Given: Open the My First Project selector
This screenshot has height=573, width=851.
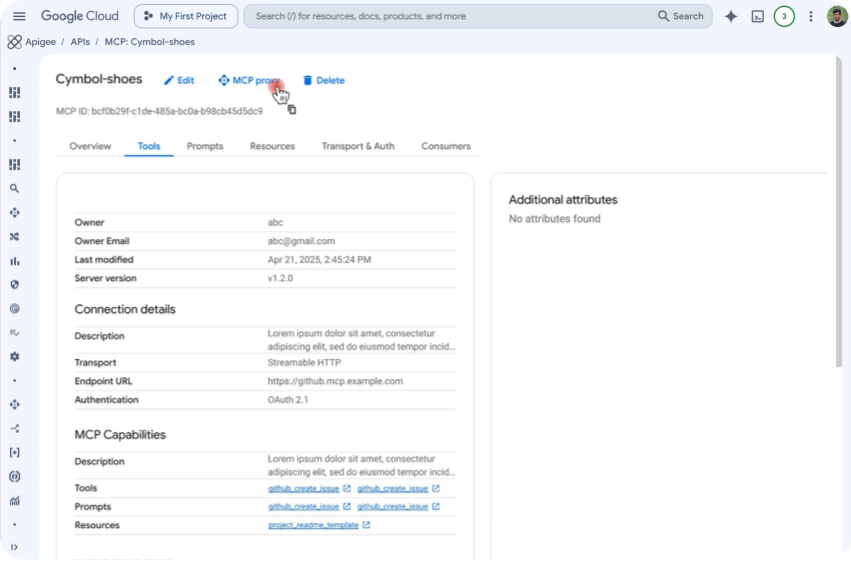Looking at the screenshot, I should (x=186, y=16).
